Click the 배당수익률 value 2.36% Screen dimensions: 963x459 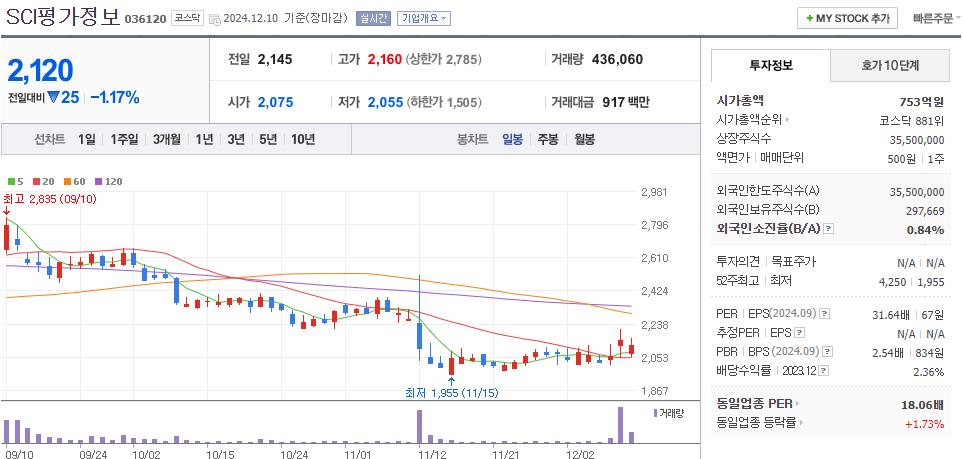point(929,372)
